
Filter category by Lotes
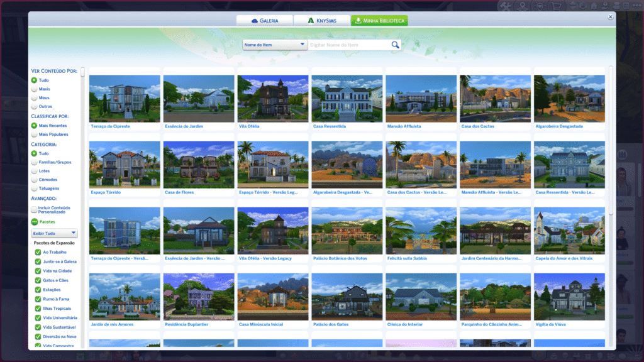point(34,171)
